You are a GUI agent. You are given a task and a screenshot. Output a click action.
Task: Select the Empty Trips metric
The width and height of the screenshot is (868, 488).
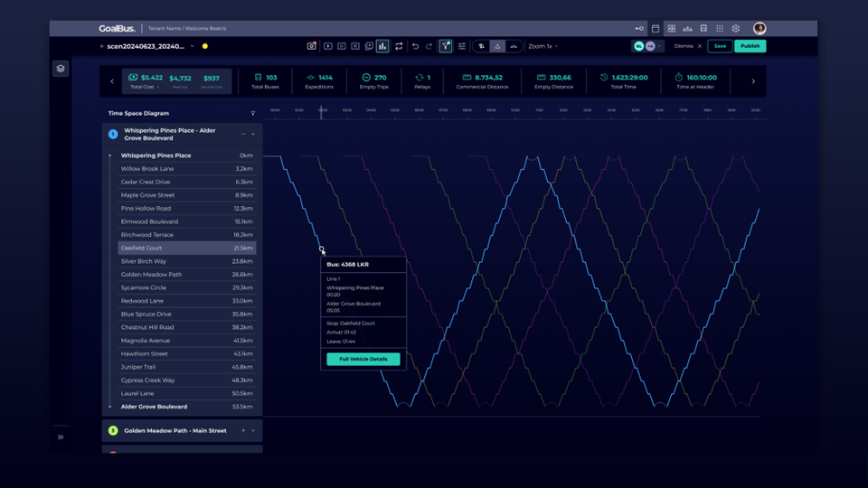(x=373, y=81)
